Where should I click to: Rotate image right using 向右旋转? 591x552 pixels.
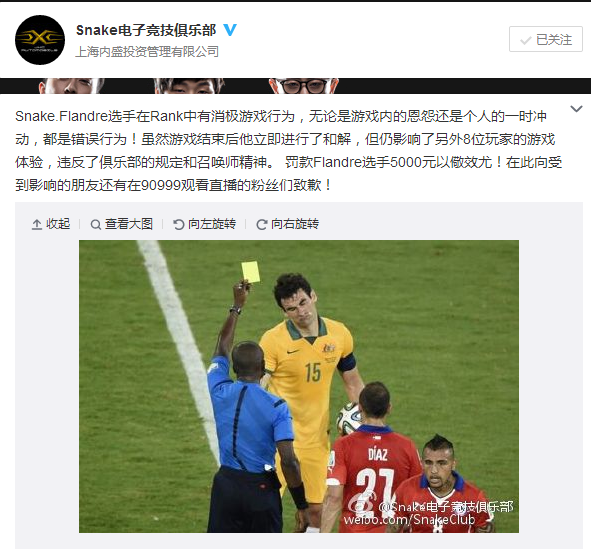tap(288, 224)
